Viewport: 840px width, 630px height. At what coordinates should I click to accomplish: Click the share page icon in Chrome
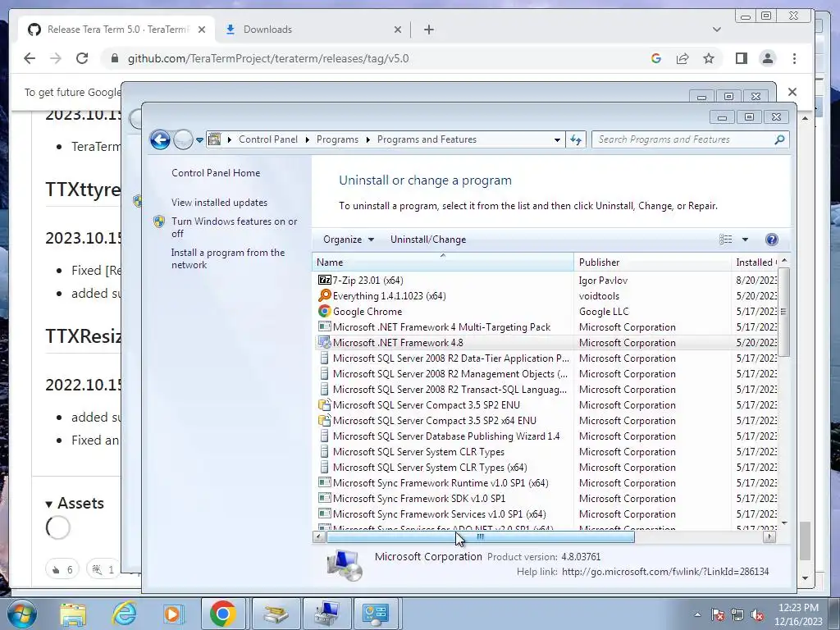pyautogui.click(x=682, y=58)
